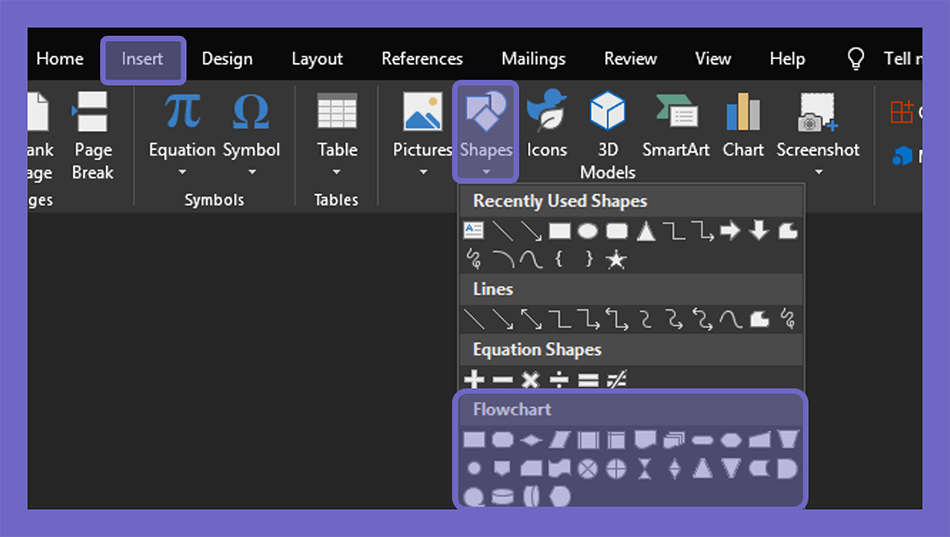Choose the Flowchart Terminator shape
The height and width of the screenshot is (537, 950).
point(702,440)
